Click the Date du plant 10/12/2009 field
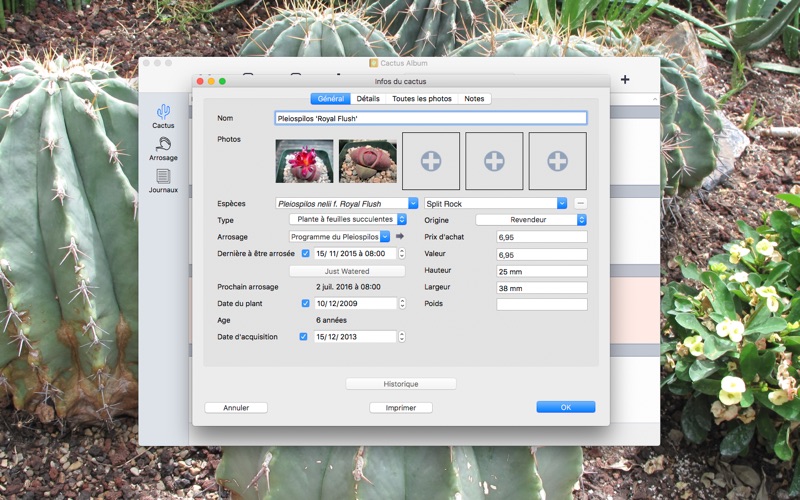The image size is (800, 500). pyautogui.click(x=356, y=303)
